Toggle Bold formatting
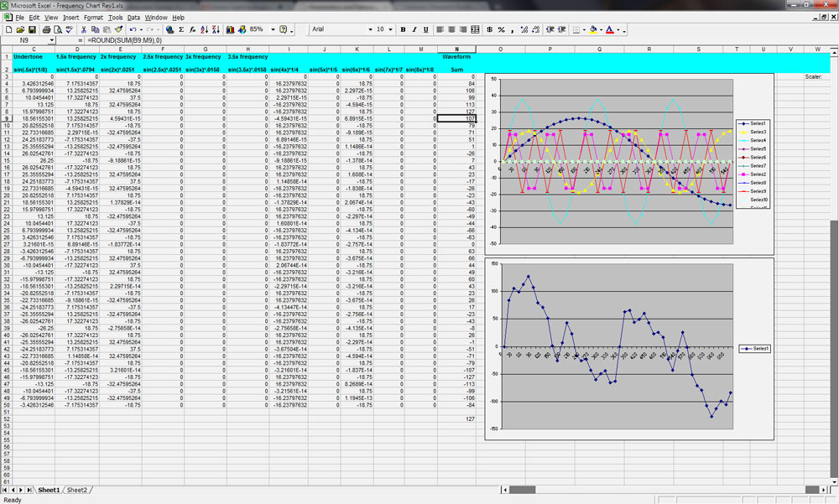The width and height of the screenshot is (839, 504). 403,29
